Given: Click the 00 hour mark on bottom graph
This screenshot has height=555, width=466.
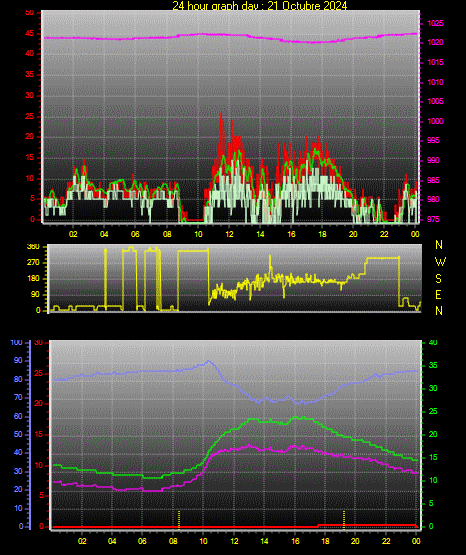Looking at the screenshot, I should tap(416, 541).
